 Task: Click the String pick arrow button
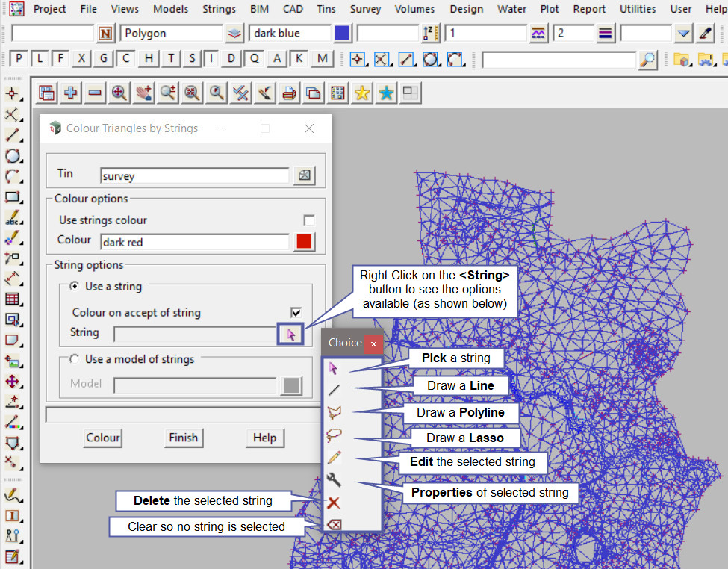point(291,333)
